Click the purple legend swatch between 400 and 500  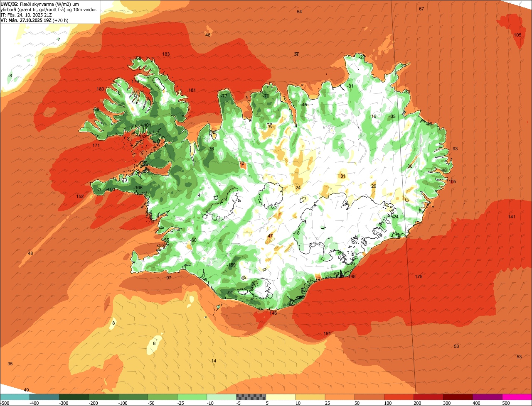(487, 397)
